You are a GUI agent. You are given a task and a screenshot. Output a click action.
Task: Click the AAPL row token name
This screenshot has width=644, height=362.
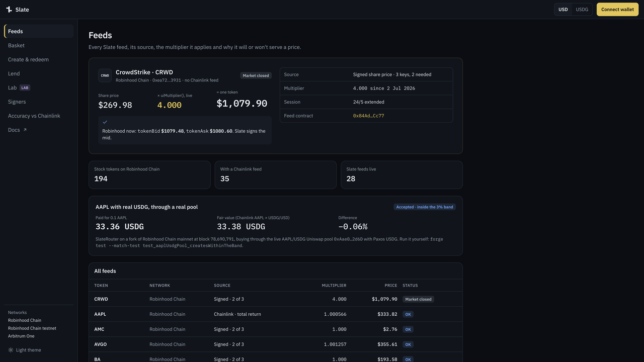pos(100,314)
